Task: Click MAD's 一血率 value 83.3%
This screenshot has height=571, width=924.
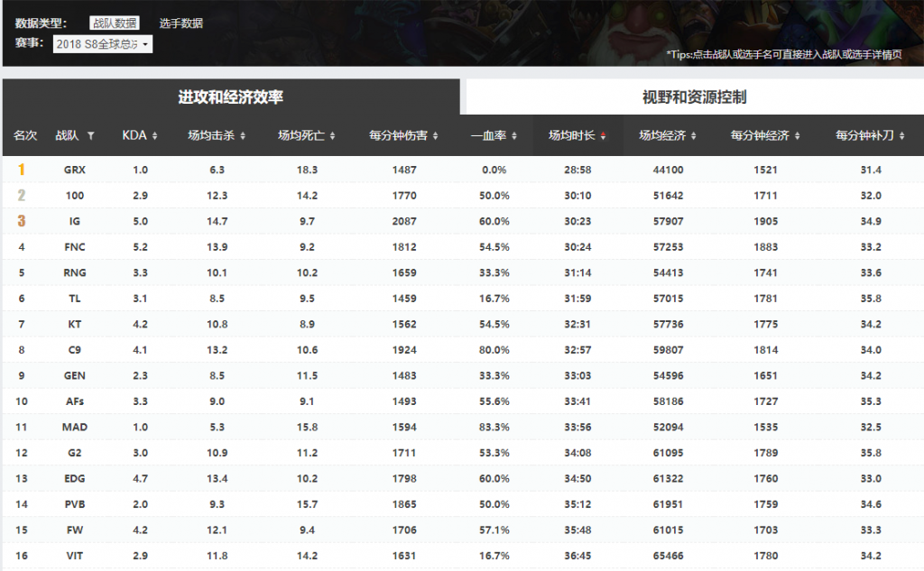Action: coord(494,428)
